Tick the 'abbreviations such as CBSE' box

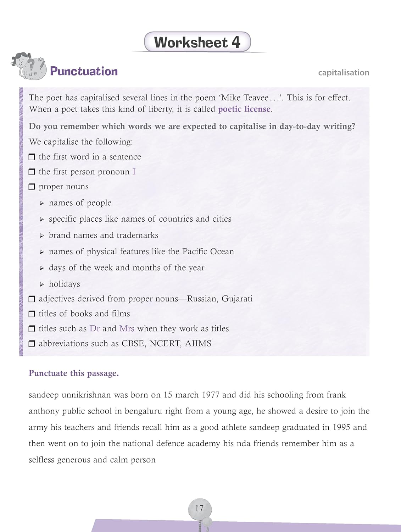point(32,344)
